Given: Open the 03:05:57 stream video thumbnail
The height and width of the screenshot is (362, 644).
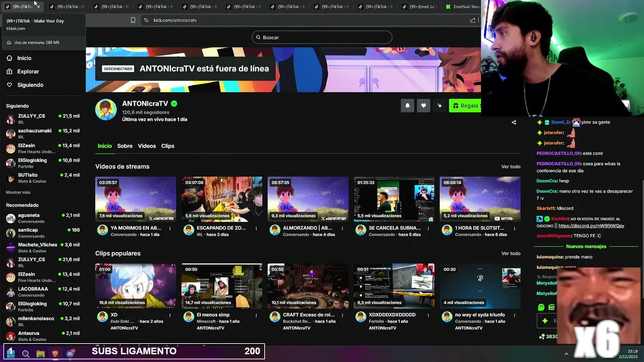Looking at the screenshot, I should click(x=136, y=199).
